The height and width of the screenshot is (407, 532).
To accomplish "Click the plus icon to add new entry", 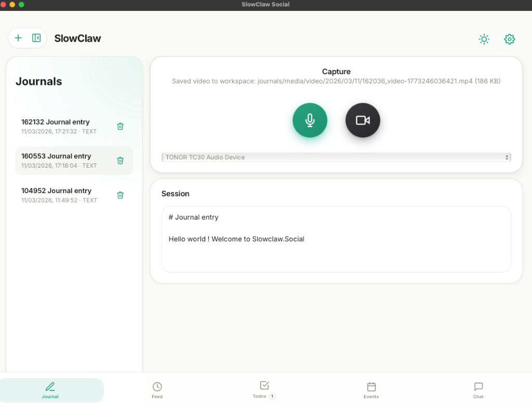I will tap(18, 38).
